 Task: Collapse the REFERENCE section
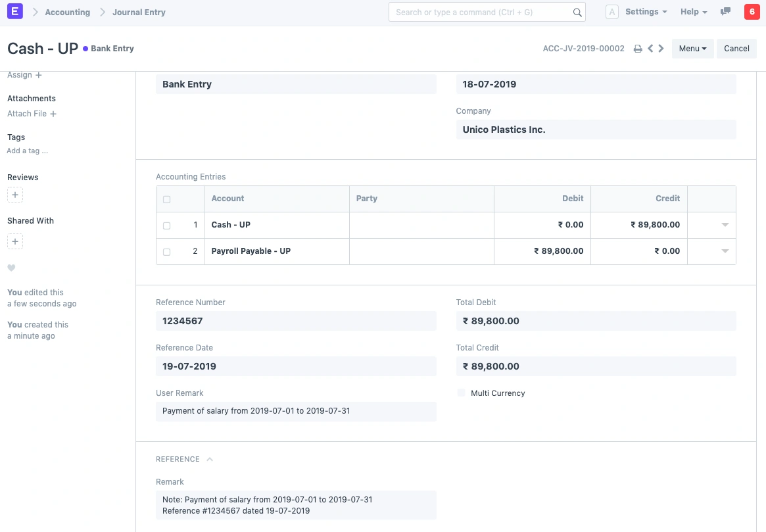click(x=210, y=458)
